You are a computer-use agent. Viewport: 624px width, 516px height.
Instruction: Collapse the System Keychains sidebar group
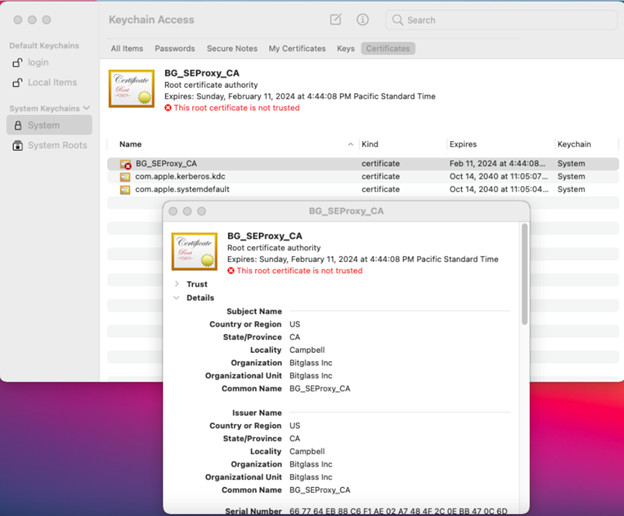tap(87, 108)
